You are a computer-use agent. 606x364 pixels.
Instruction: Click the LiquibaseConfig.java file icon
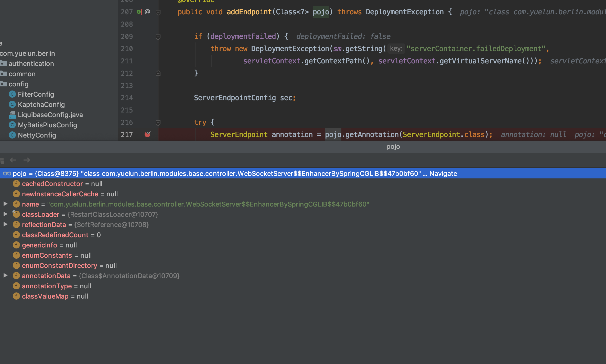(12, 115)
